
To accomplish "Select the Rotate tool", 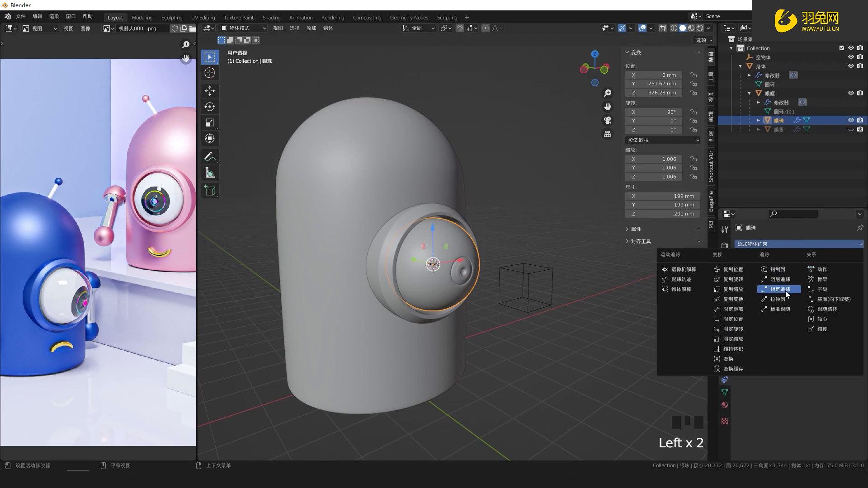I will coord(210,107).
